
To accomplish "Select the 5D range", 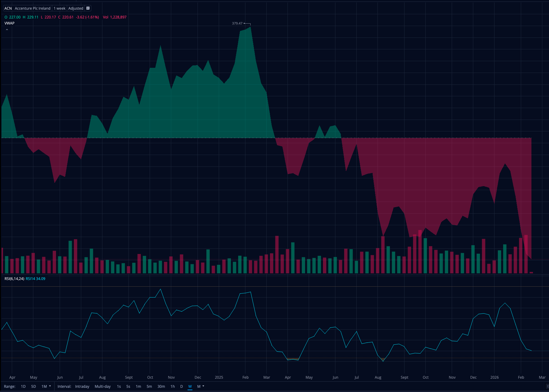I will (x=33, y=386).
